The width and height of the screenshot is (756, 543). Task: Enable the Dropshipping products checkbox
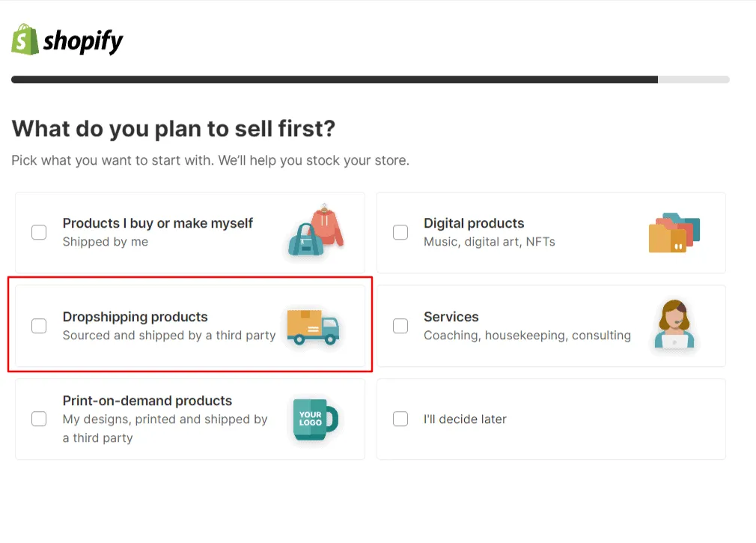[x=38, y=326]
